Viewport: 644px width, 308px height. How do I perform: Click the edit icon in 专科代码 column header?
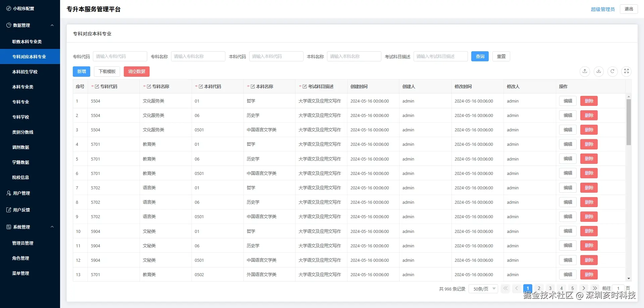point(97,86)
